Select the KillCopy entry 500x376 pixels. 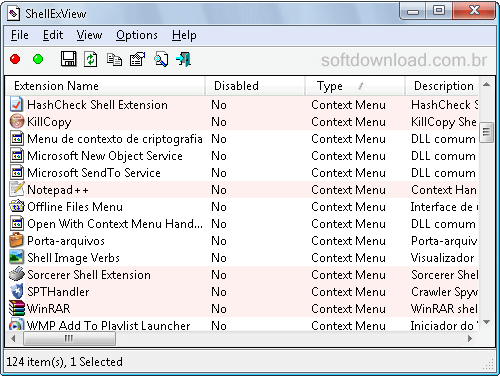(x=49, y=122)
